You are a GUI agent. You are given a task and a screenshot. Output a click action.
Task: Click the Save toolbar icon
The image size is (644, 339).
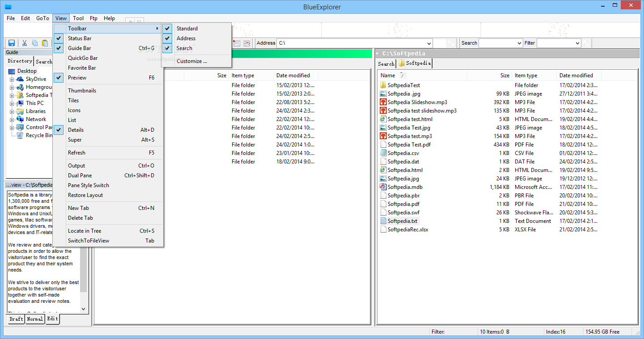[x=12, y=43]
